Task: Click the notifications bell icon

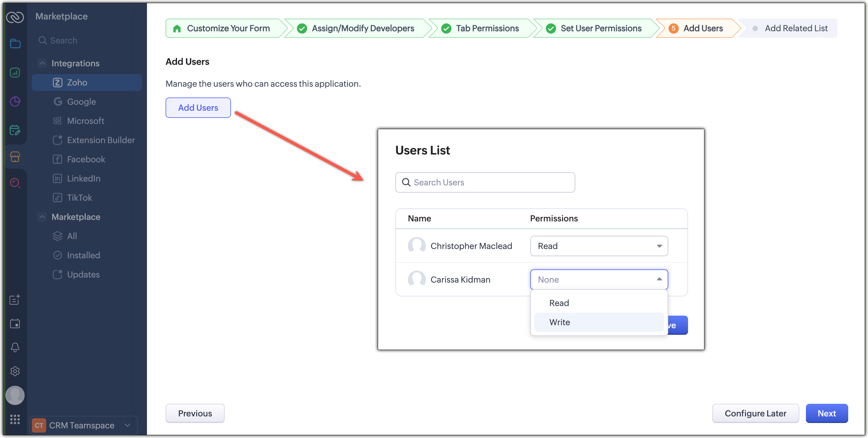Action: click(x=15, y=347)
